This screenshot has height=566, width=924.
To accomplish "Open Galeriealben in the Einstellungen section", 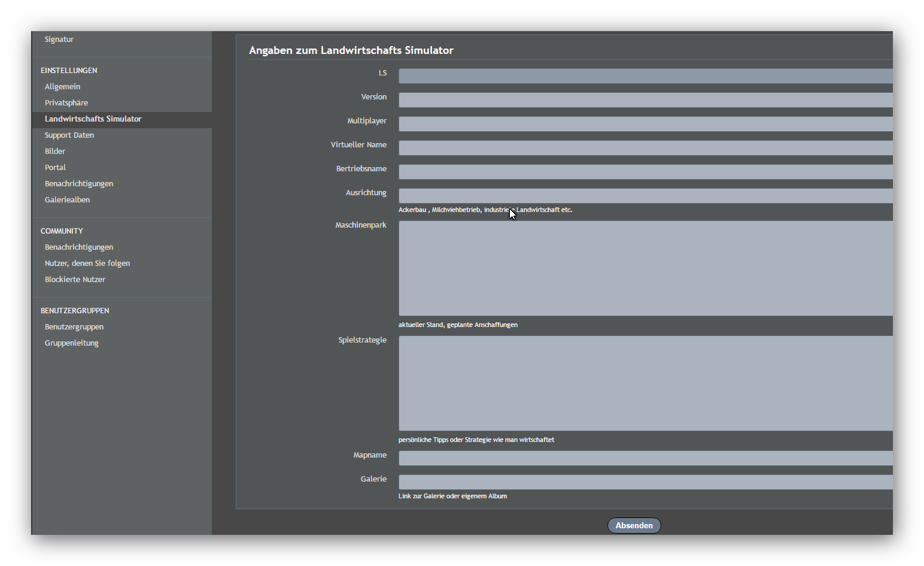I will click(67, 200).
